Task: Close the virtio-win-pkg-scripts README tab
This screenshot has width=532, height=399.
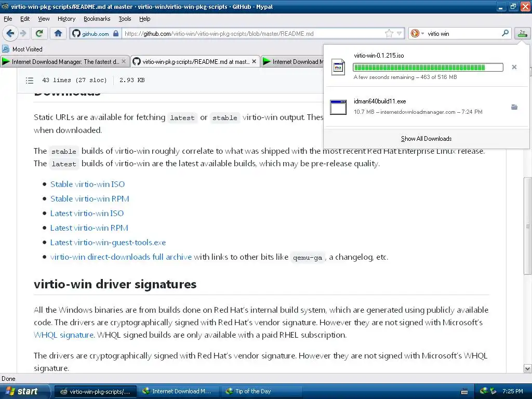Action: click(254, 61)
